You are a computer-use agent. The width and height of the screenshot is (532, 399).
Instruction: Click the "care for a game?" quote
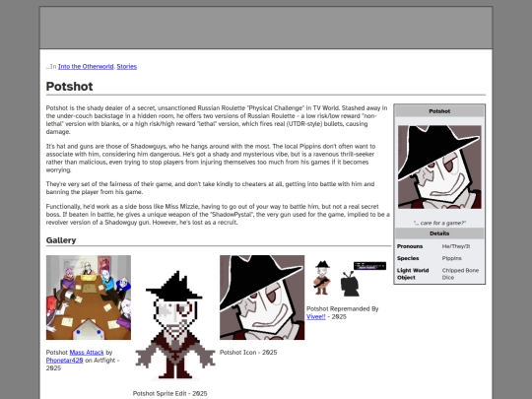[x=439, y=223]
